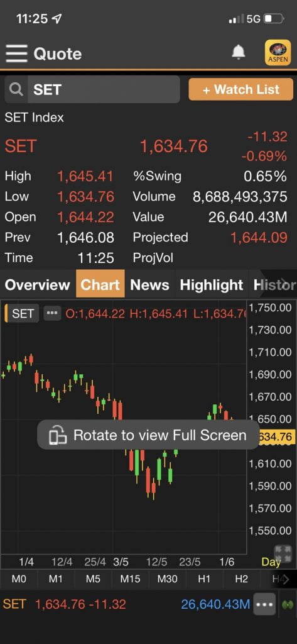Expand chart to full screen icon

[283, 553]
